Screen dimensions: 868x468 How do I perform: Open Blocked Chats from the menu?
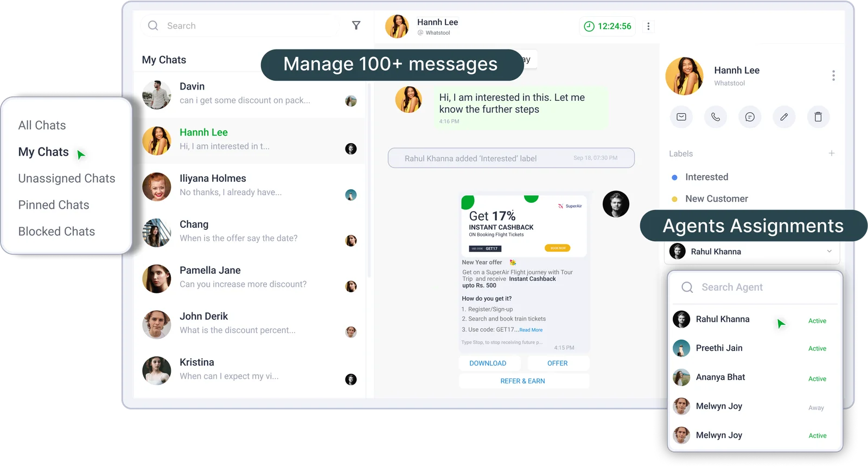pos(56,232)
